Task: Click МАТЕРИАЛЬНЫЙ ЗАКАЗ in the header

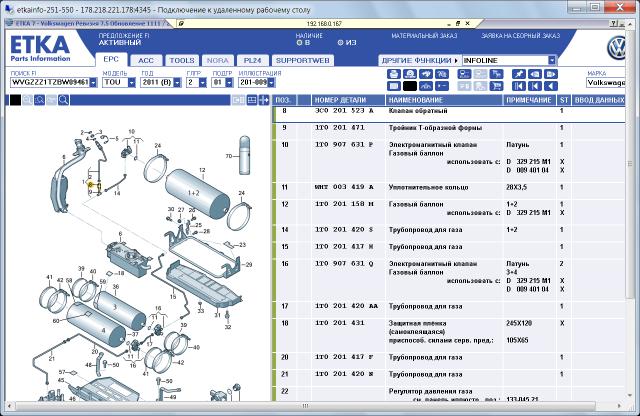Action: pyautogui.click(x=424, y=36)
